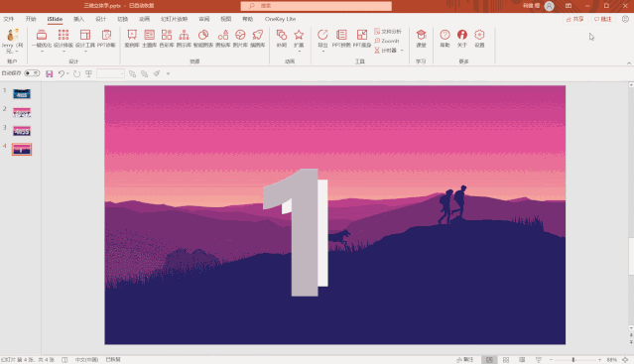
Task: Expand the 扩展 dropdown arrow
Action: click(299, 52)
